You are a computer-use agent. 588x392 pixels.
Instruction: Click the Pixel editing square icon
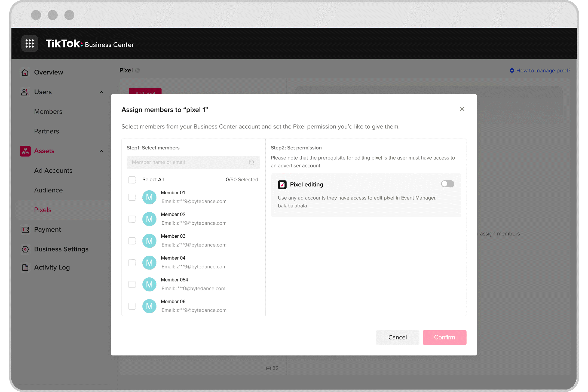[282, 184]
